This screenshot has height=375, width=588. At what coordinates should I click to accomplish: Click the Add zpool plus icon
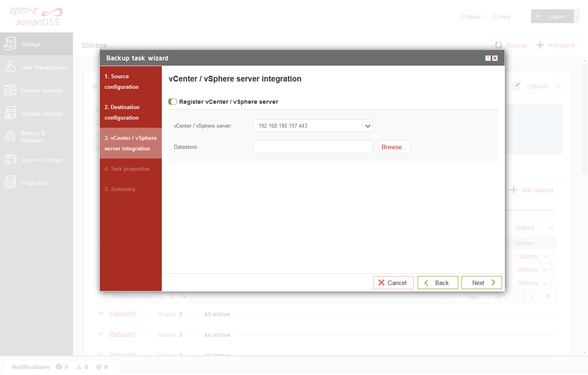540,45
